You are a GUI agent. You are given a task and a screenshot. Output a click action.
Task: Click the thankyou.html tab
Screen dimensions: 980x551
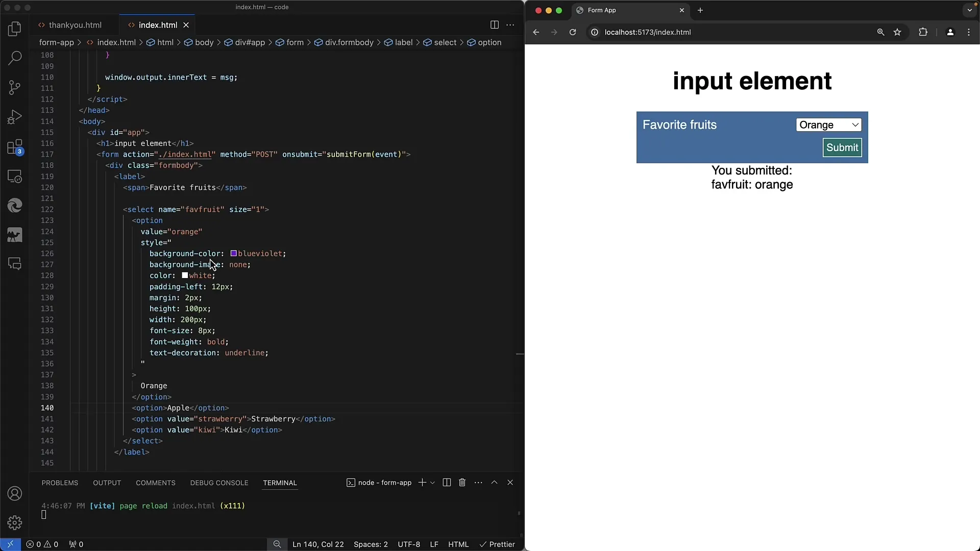[x=76, y=25]
